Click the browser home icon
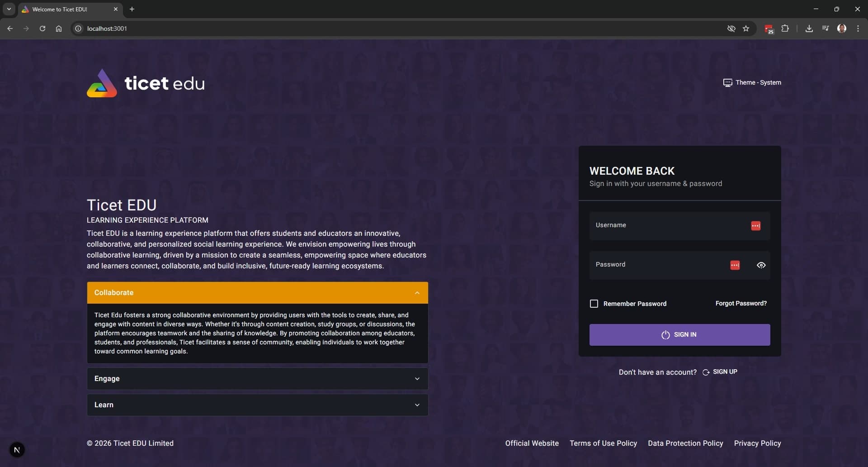868x467 pixels. (x=59, y=29)
